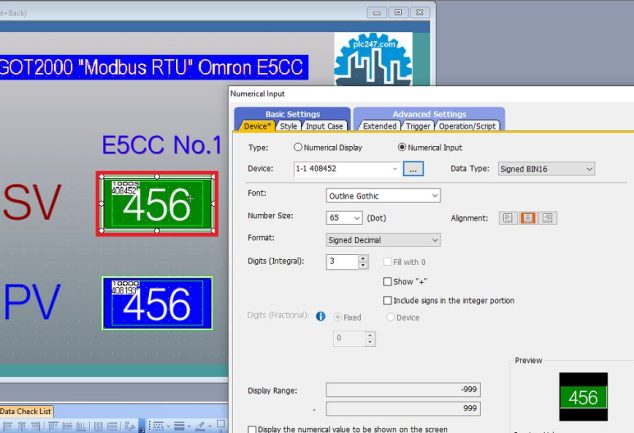Switch to the Input Case tab
Image resolution: width=634 pixels, height=433 pixels.
pyautogui.click(x=324, y=126)
